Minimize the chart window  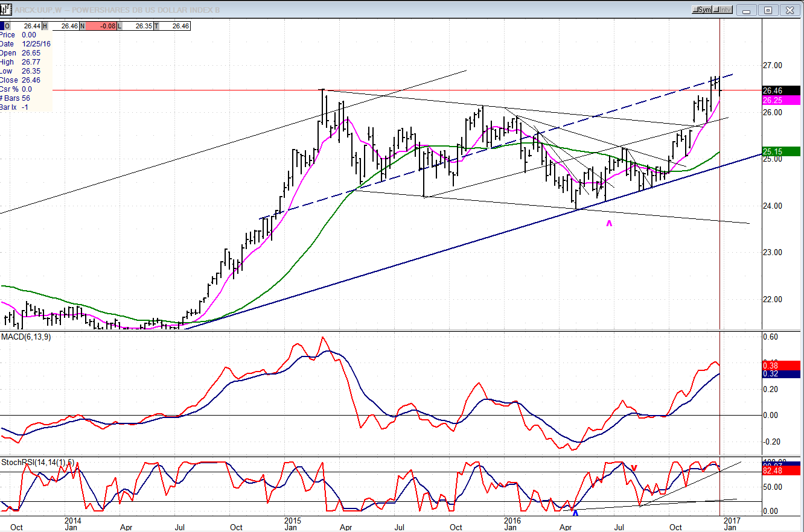748,10
